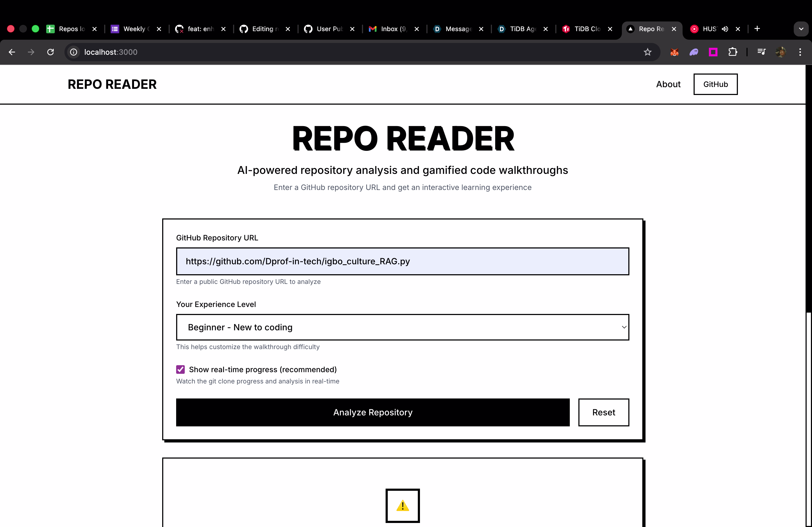Click the GitHub Repository URL input field

(403, 261)
